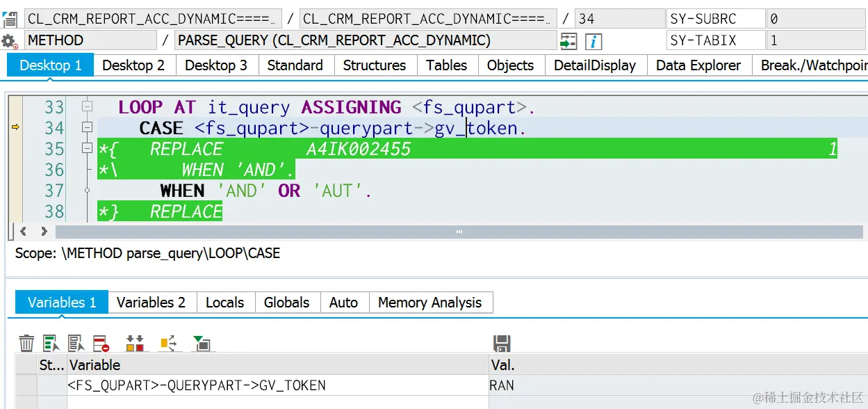
Task: Click the code editor scroll-left arrow
Action: click(x=23, y=231)
